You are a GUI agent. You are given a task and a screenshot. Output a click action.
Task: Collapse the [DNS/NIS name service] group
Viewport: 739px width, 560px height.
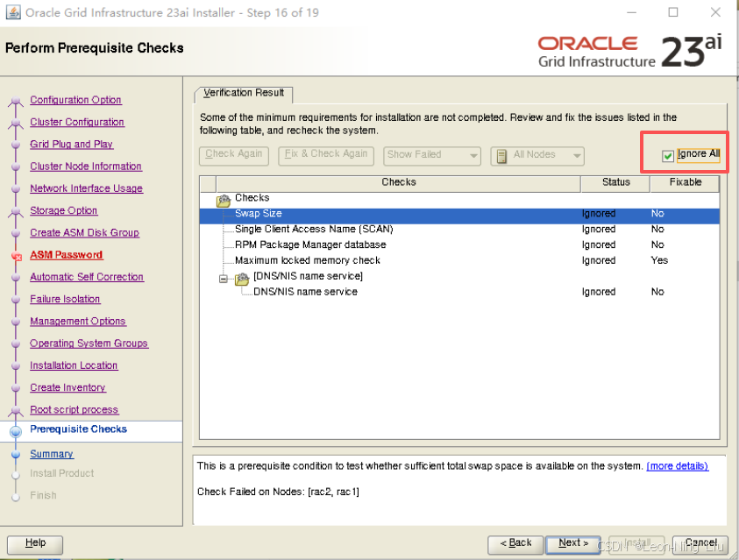[x=223, y=279]
